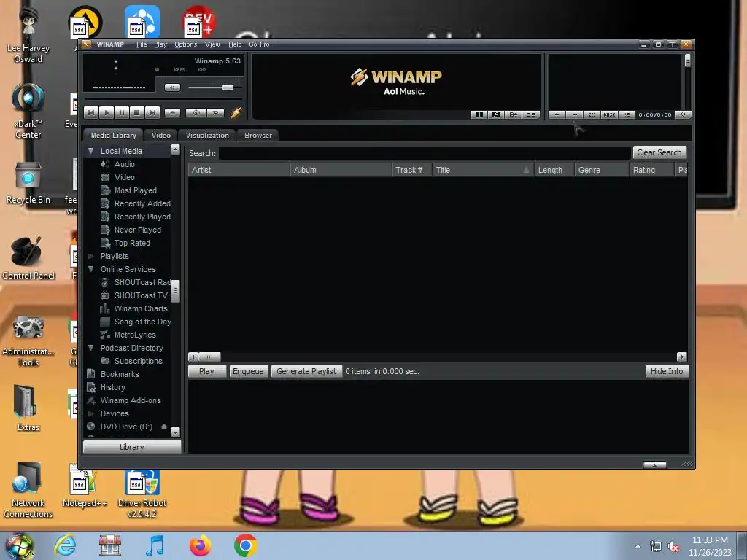This screenshot has height=560, width=747.
Task: Pause playback in Winamp
Action: click(122, 113)
